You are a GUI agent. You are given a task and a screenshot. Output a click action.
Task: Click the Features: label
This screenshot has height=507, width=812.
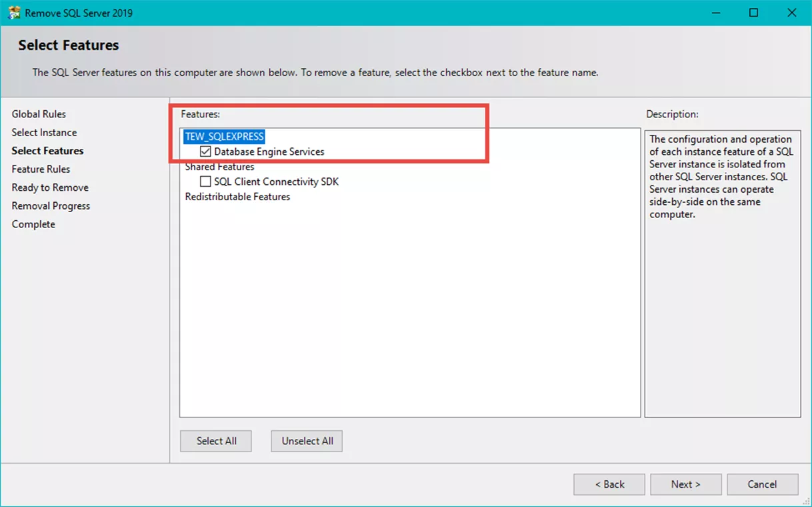(201, 114)
